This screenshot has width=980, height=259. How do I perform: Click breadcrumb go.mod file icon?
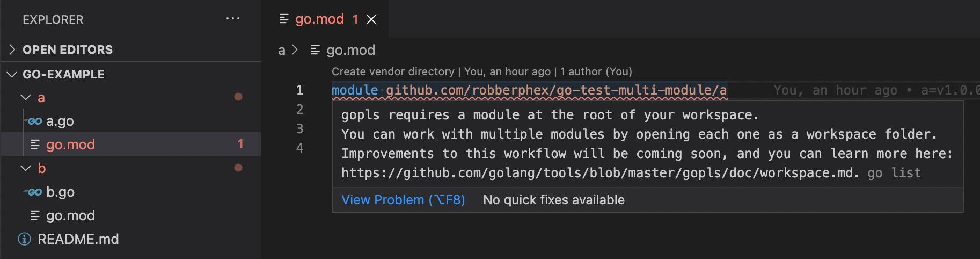point(316,50)
